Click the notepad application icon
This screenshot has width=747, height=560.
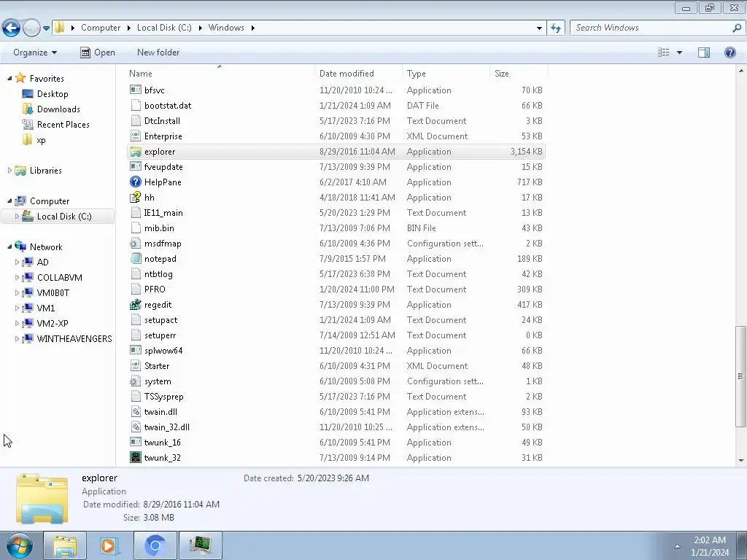135,259
